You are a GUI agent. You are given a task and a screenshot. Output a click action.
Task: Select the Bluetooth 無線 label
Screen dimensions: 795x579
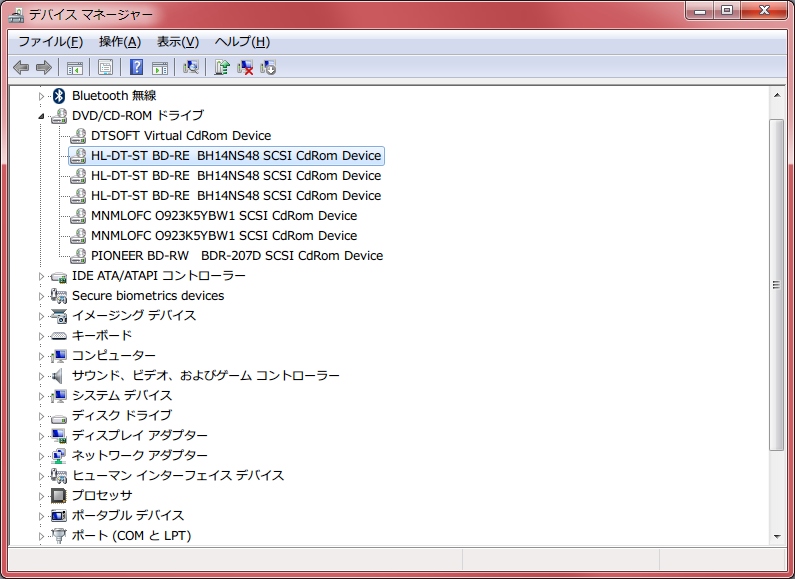[x=114, y=95]
